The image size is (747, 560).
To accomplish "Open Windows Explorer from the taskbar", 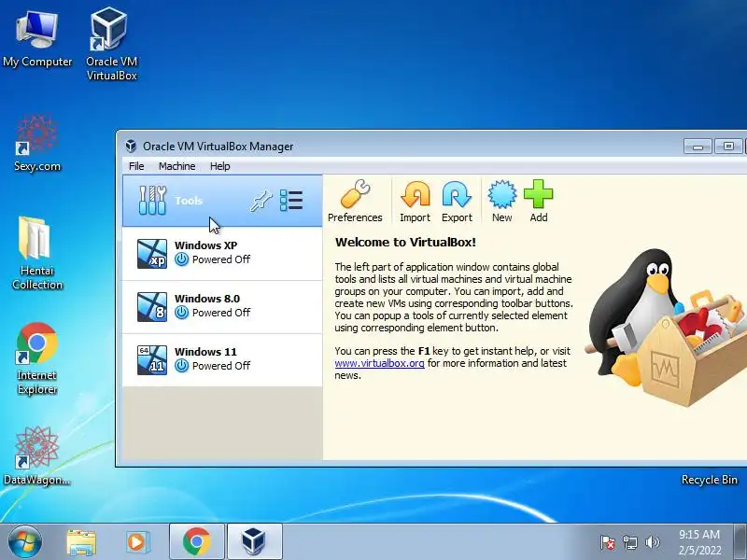I will coord(81,542).
